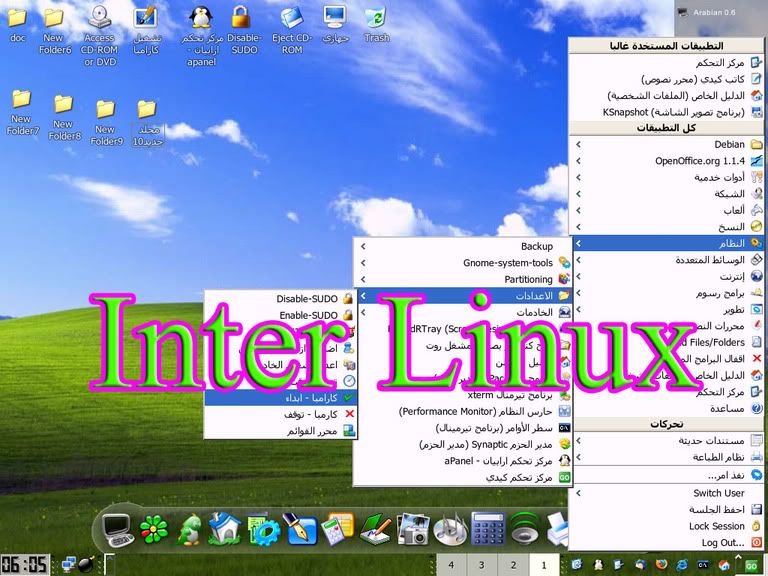Viewport: 768px width, 576px height.
Task: Switch to virtual desktop 3 in pager
Action: pos(482,565)
